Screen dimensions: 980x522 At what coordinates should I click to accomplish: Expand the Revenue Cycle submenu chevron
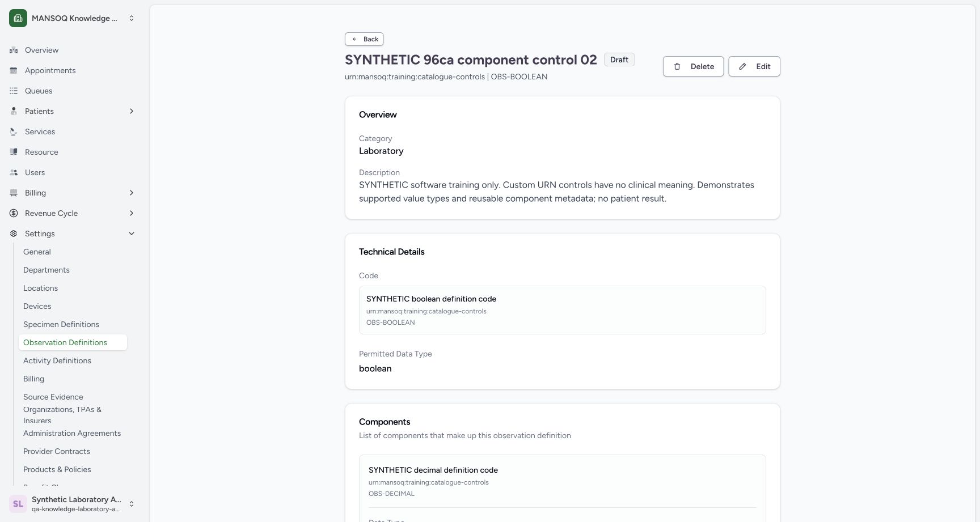coord(132,213)
